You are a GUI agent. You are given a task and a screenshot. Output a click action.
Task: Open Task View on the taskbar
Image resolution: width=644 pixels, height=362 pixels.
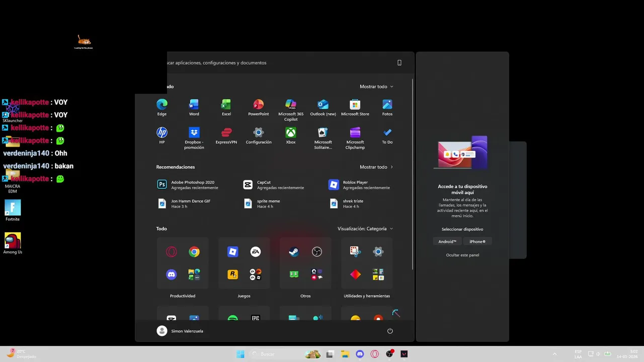(x=330, y=354)
